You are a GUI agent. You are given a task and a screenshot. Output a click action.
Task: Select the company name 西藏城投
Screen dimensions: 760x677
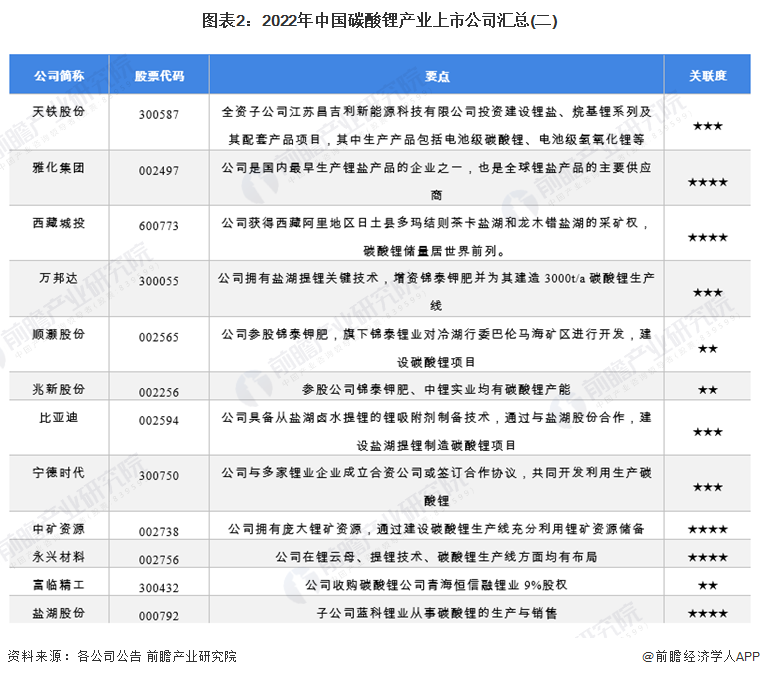59,223
